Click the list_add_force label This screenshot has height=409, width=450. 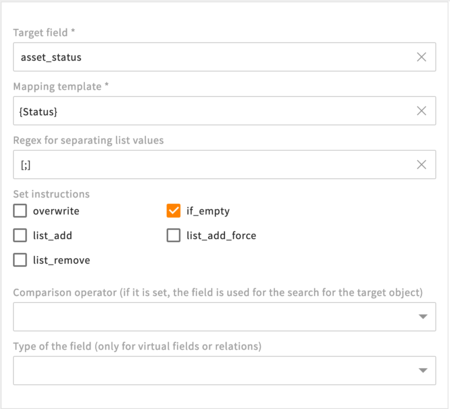tap(221, 236)
